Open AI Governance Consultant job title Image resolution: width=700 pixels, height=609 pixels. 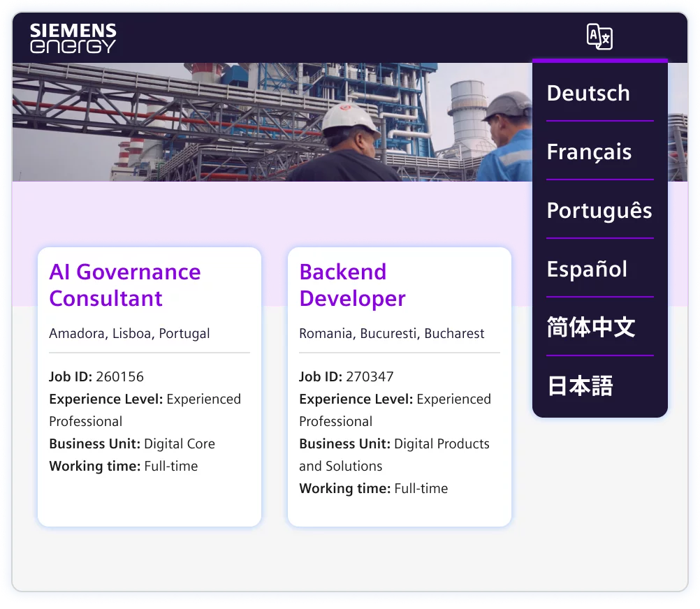coord(125,285)
